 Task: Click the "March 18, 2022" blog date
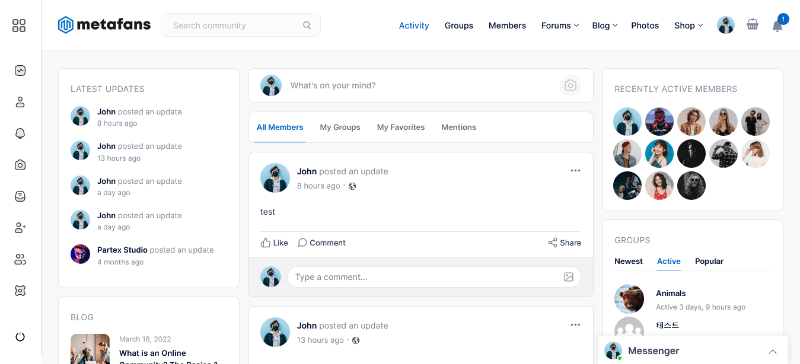[x=145, y=339]
